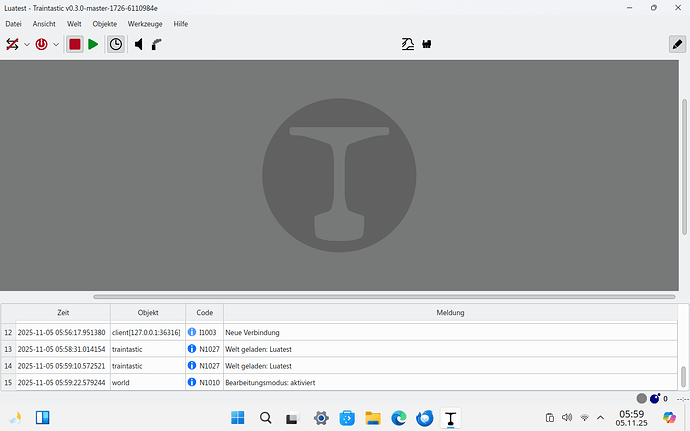Image resolution: width=690 pixels, height=431 pixels.
Task: Open the connection icon dropdown arrow
Action: (x=27, y=45)
